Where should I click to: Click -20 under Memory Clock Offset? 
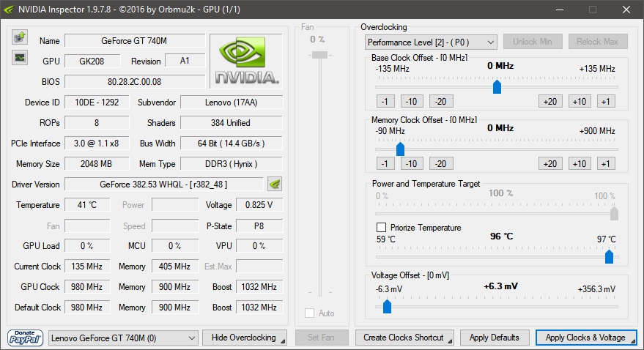point(441,164)
